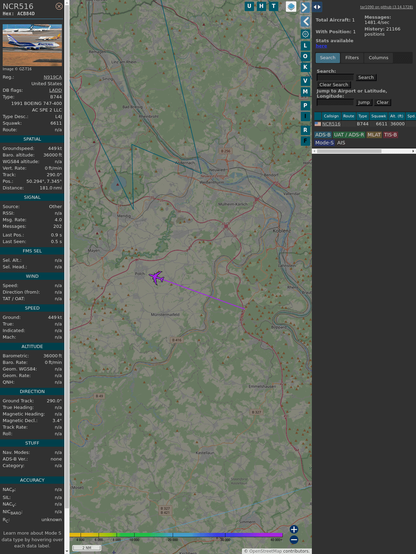Expand sidebar with right chevron arrow
416x554 pixels.
305,7
